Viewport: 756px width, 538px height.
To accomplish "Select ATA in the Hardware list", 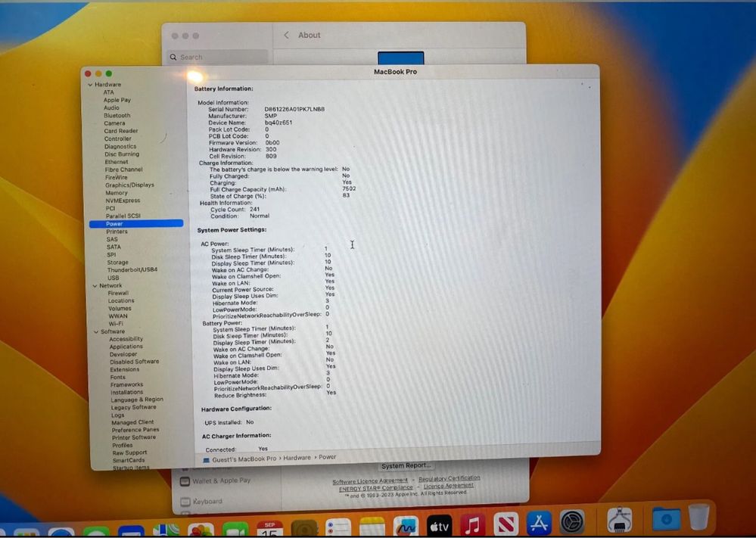I will [109, 92].
